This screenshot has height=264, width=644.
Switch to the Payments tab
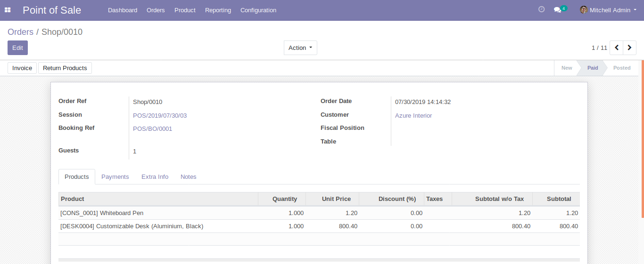coord(115,176)
